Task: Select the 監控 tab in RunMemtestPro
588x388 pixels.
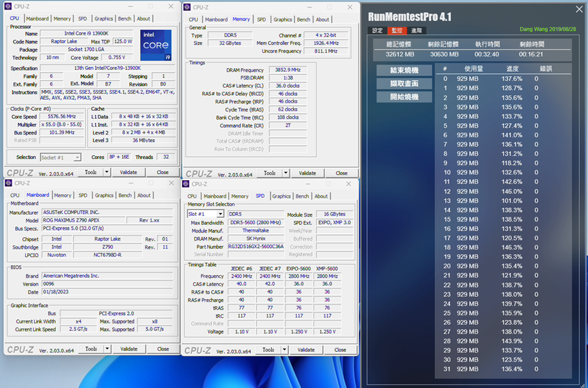Action: (x=397, y=31)
